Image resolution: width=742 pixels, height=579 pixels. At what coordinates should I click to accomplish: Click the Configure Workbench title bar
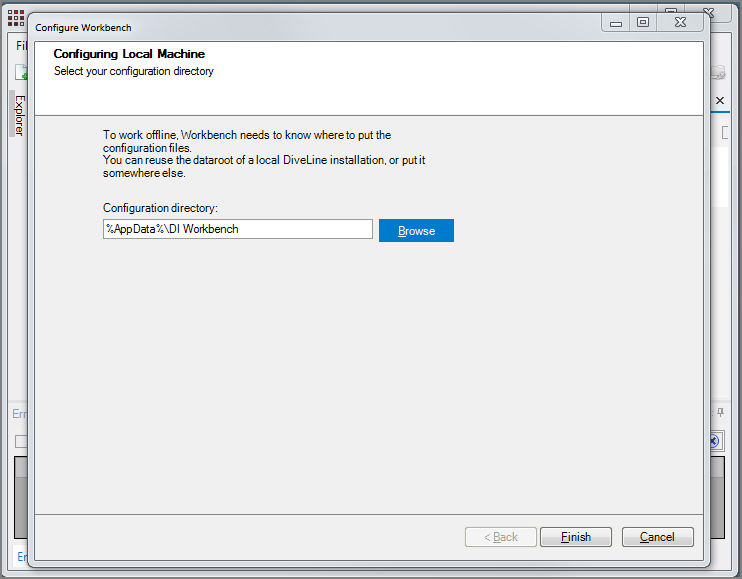300,27
